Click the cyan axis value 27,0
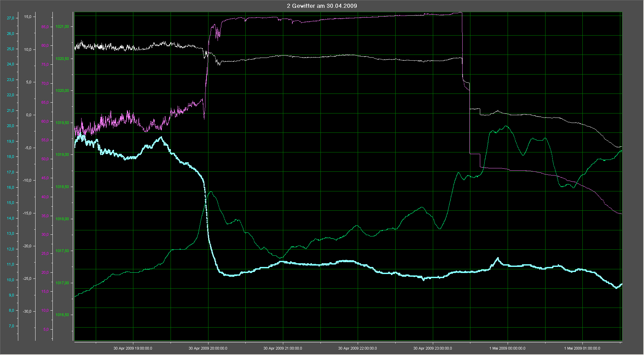Screen dimensions: 644x355 tap(10, 18)
